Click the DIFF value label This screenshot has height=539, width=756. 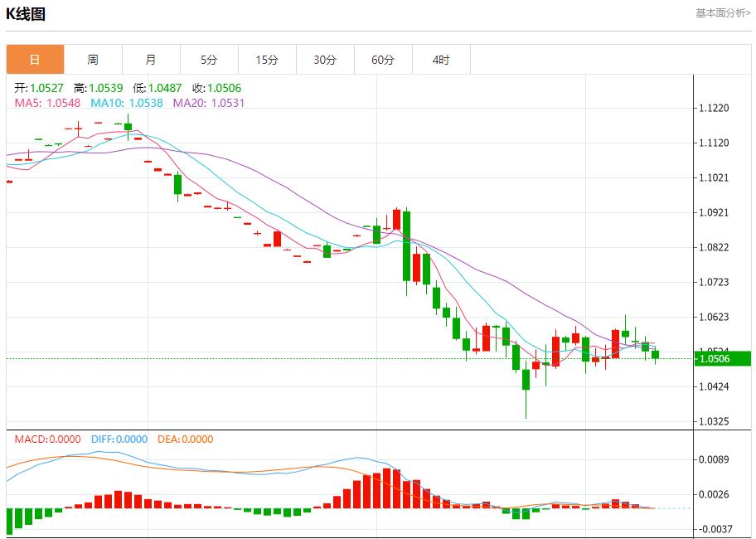point(119,439)
